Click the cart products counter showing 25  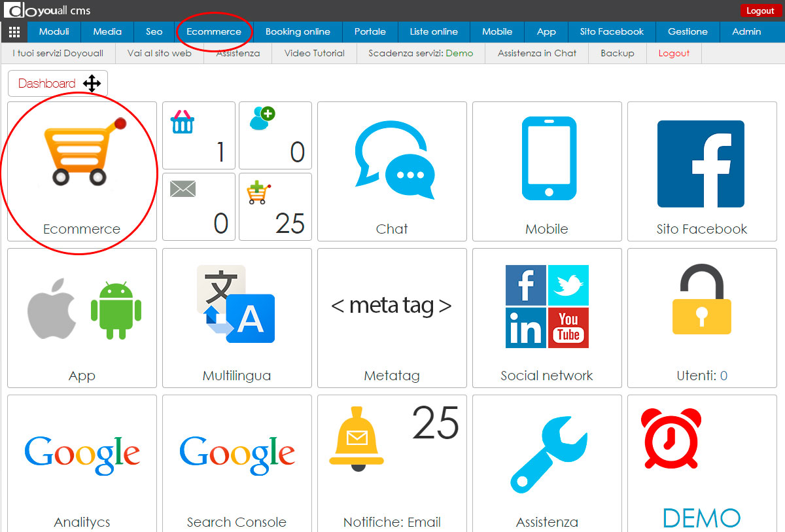[x=275, y=207]
